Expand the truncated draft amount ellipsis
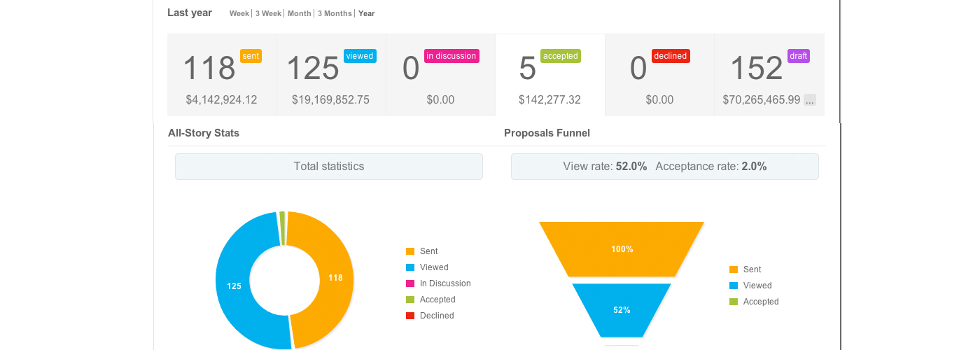This screenshot has width=980, height=350. (x=810, y=100)
